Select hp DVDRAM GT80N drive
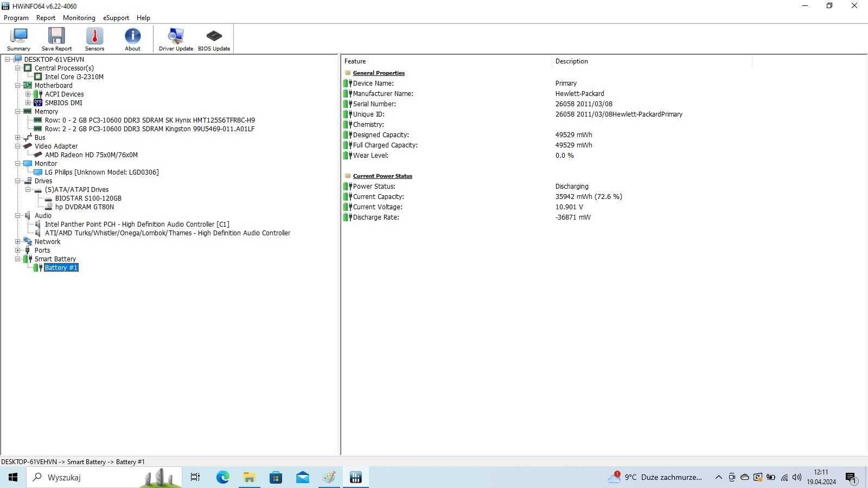This screenshot has width=868, height=488. point(84,207)
